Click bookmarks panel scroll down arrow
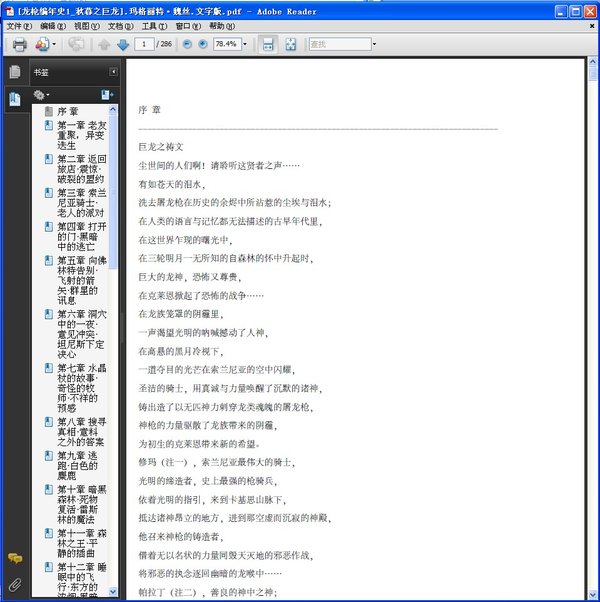600x602 pixels. 113,592
